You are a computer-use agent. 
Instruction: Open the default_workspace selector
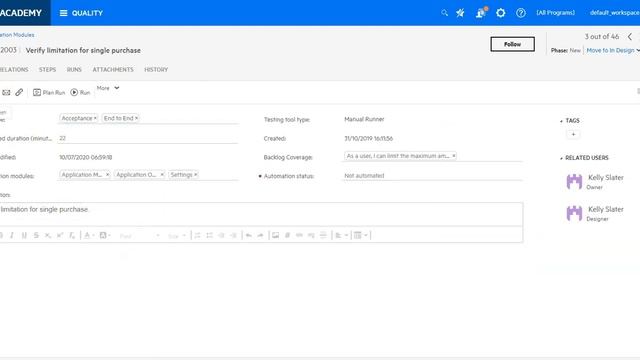[x=614, y=13]
